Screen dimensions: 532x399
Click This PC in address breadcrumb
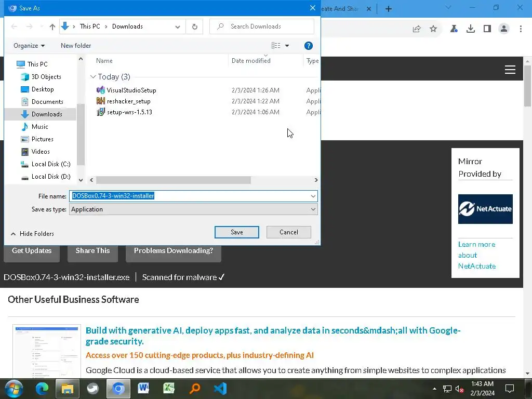[x=90, y=26]
